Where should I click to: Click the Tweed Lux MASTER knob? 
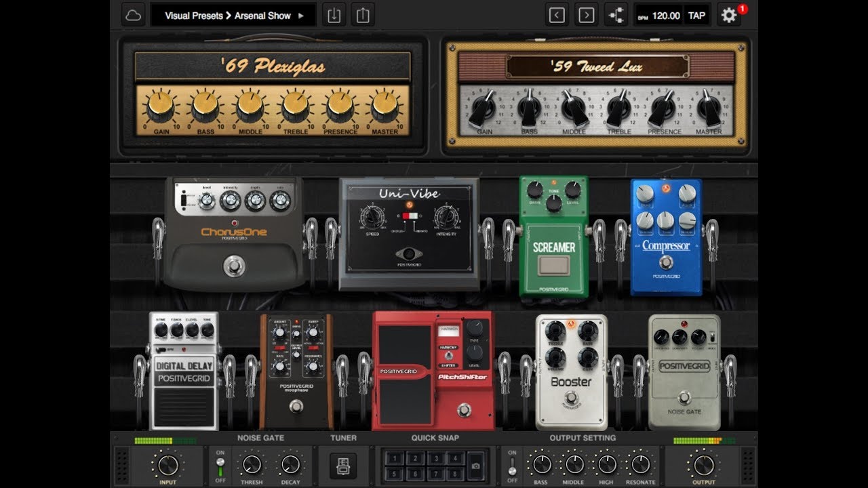(709, 107)
